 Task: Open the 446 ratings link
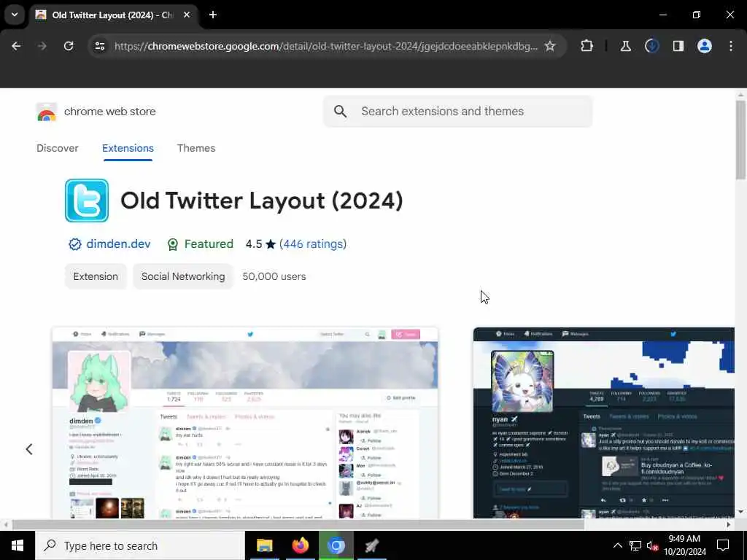[312, 244]
